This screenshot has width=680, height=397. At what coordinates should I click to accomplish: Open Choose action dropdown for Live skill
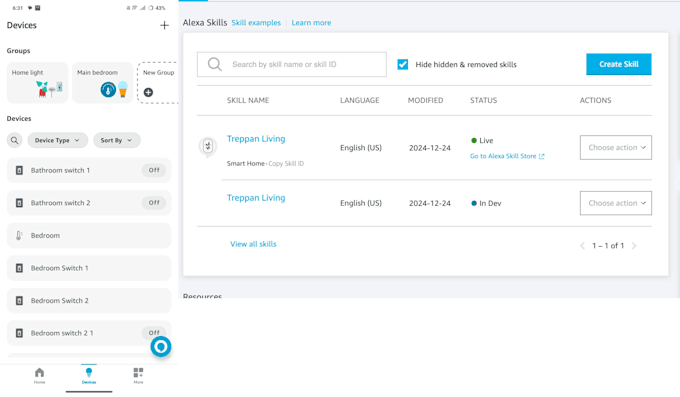pyautogui.click(x=616, y=148)
